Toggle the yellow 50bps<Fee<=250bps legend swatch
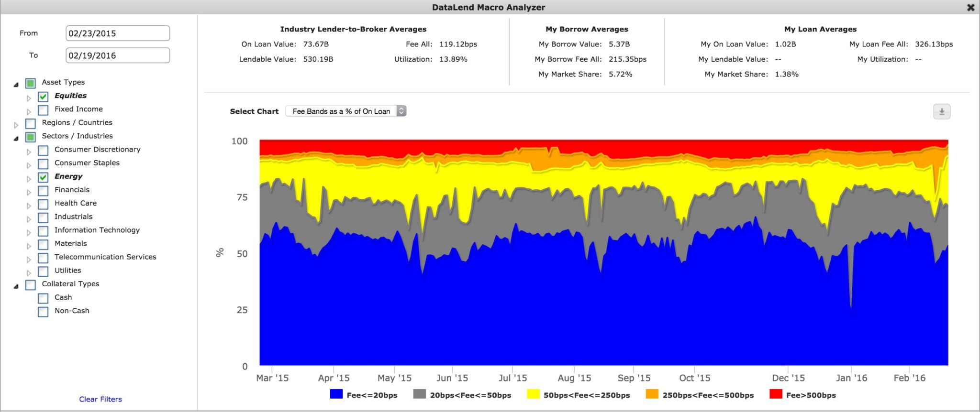Image resolution: width=980 pixels, height=412 pixels. tap(533, 394)
